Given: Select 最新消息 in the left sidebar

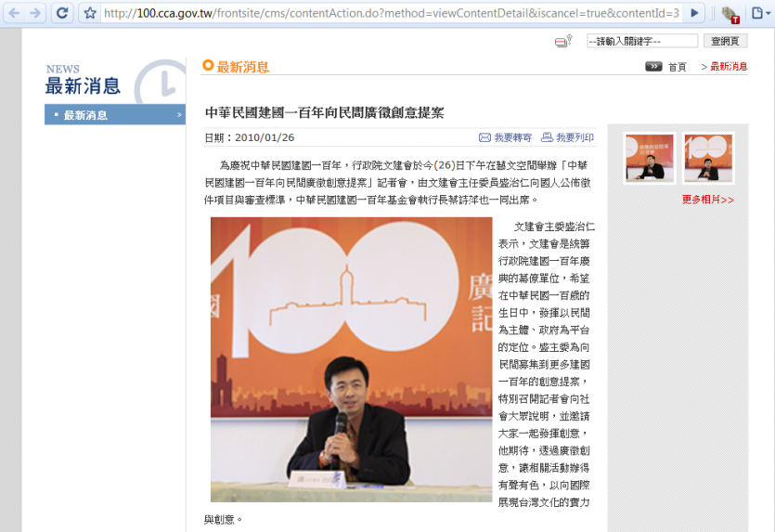Looking at the screenshot, I should click(85, 115).
